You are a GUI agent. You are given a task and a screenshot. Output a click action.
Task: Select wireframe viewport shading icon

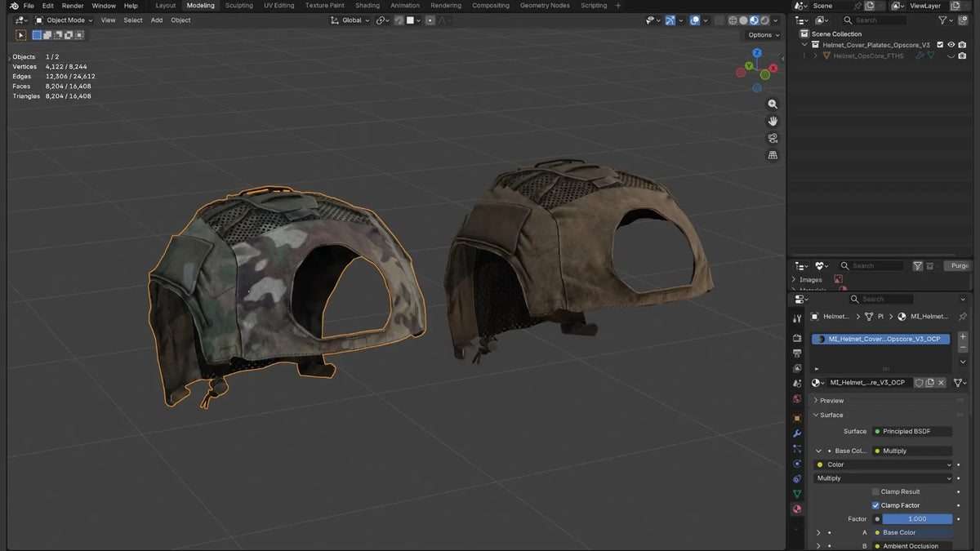[x=733, y=20]
